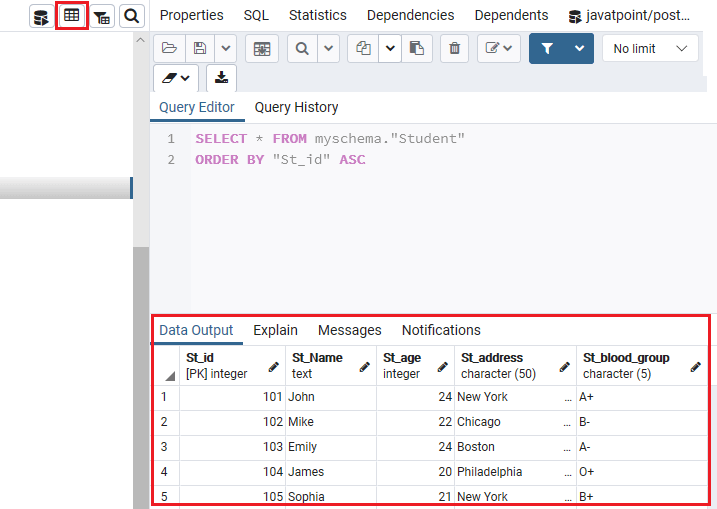Open the Statistics tab
This screenshot has height=509, width=717.
[318, 16]
